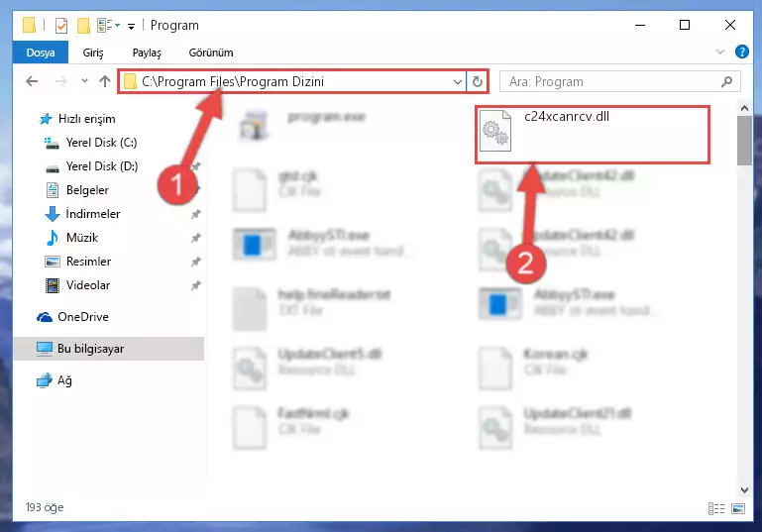762x532 pixels.
Task: Open Yerel Disk (D:) in the sidebar
Action: [x=102, y=166]
